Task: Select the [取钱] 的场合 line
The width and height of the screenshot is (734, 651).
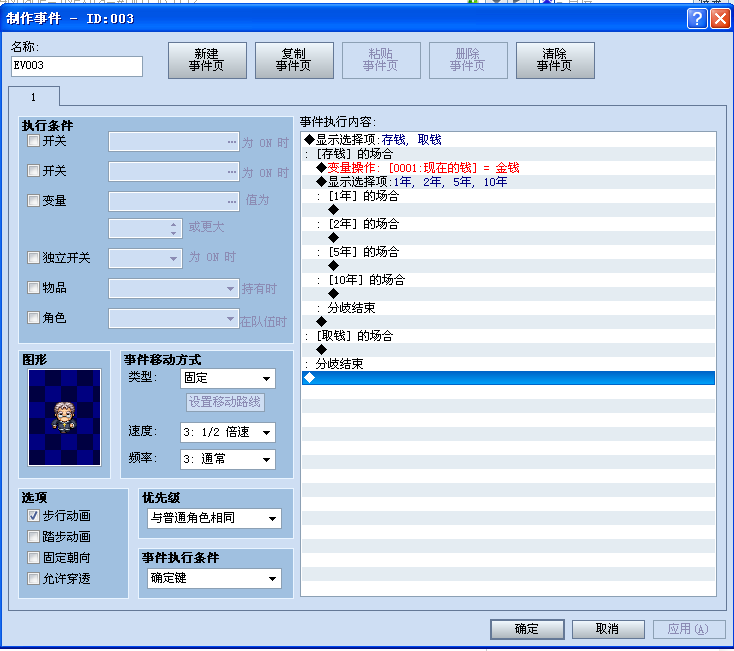Action: [508, 336]
